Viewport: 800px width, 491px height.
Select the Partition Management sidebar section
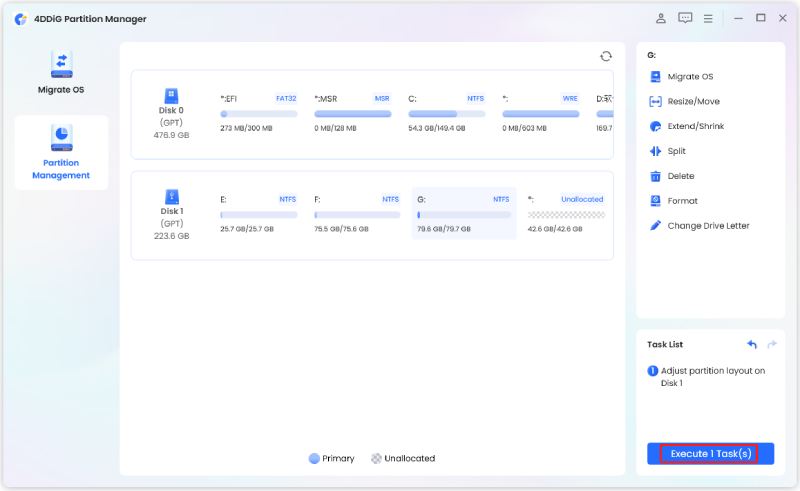61,153
